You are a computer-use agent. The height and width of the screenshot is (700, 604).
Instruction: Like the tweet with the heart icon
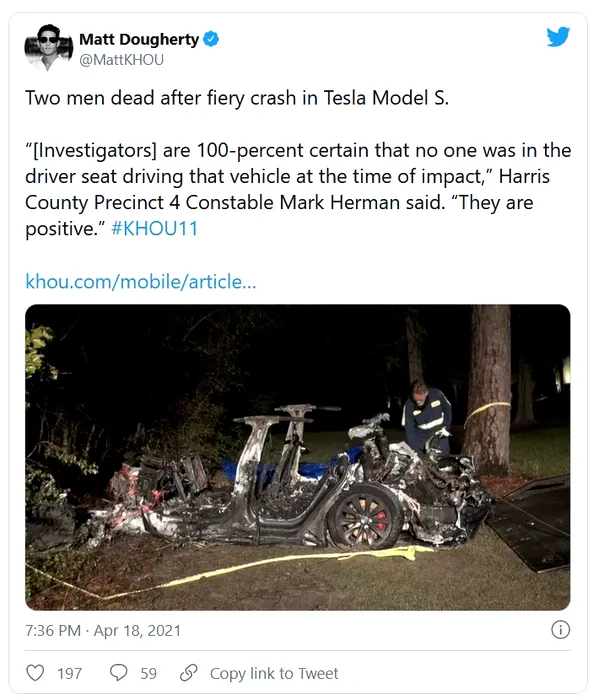pyautogui.click(x=34, y=673)
